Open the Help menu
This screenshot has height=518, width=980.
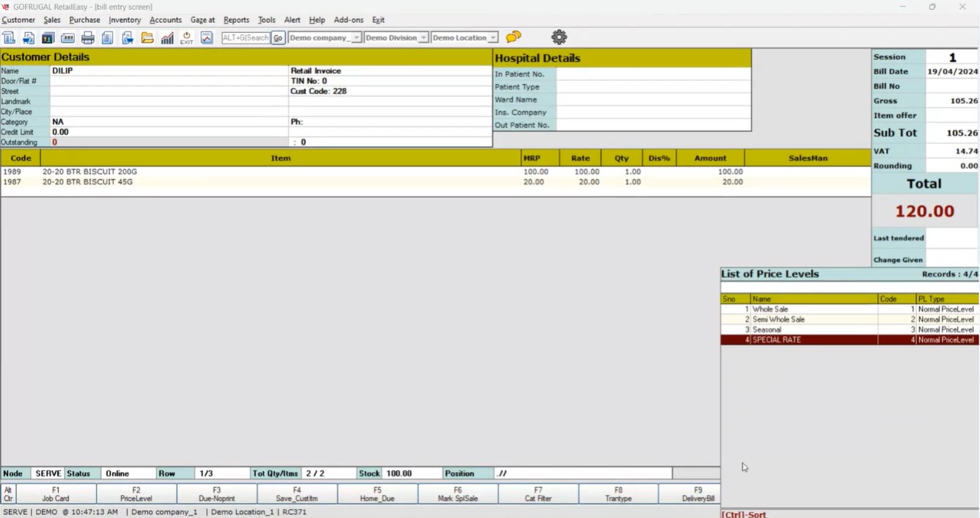[317, 20]
